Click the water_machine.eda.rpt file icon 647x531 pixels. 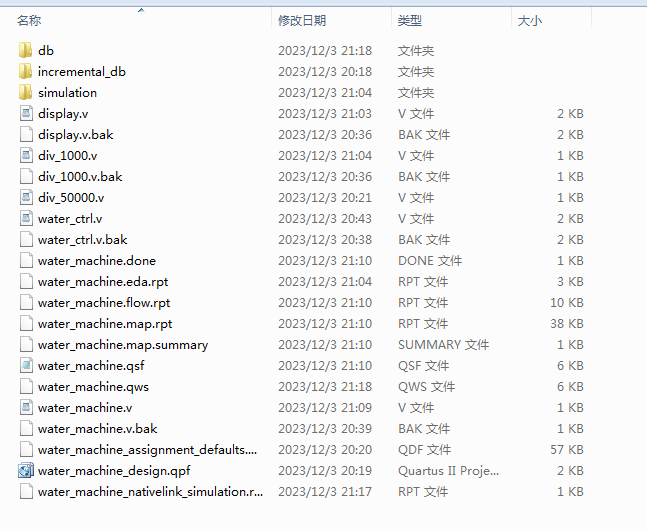(x=26, y=282)
